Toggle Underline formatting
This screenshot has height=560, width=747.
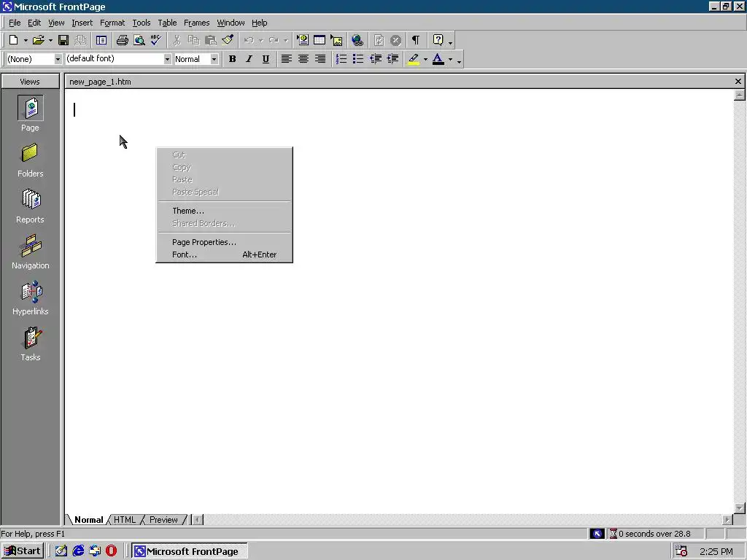click(x=266, y=59)
